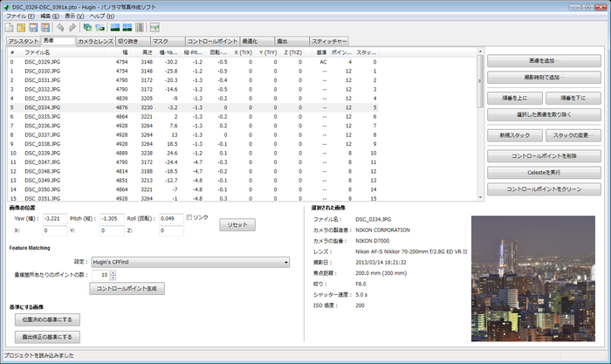Switch to the コントロールポイント tab
The width and height of the screenshot is (611, 364).
pos(212,41)
